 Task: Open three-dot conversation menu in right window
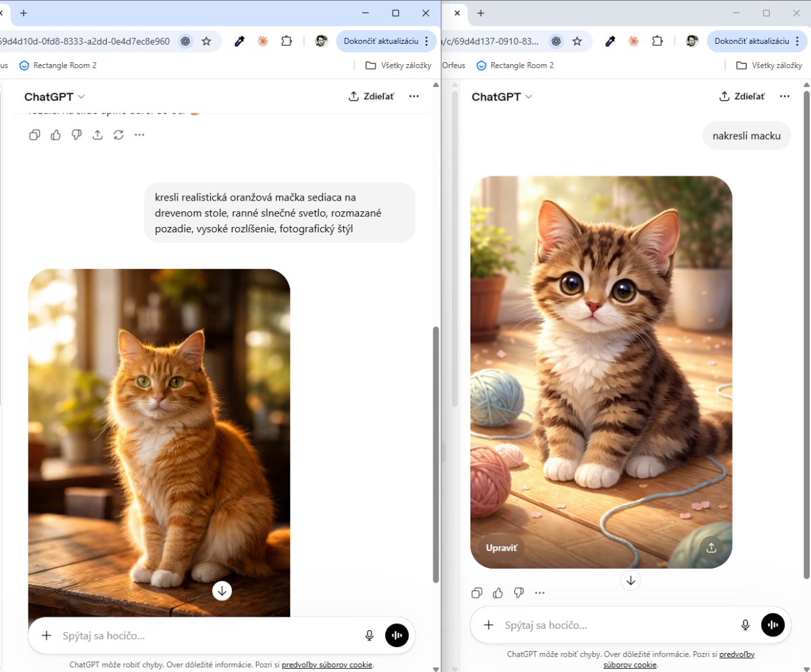point(784,97)
